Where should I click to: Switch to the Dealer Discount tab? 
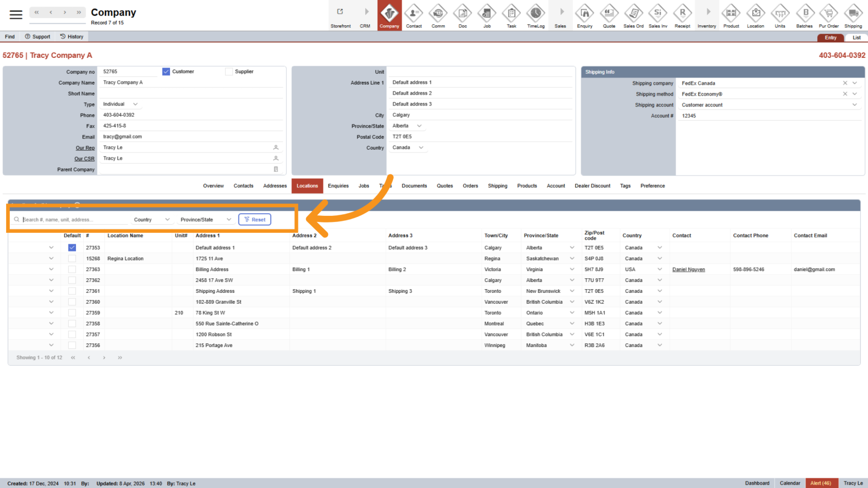593,186
